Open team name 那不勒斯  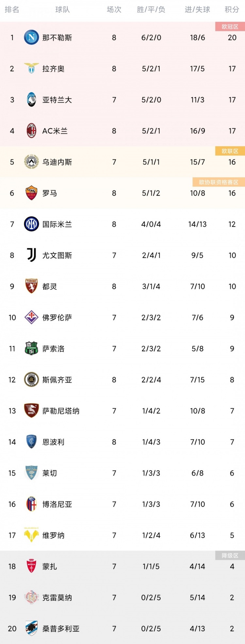point(57,38)
